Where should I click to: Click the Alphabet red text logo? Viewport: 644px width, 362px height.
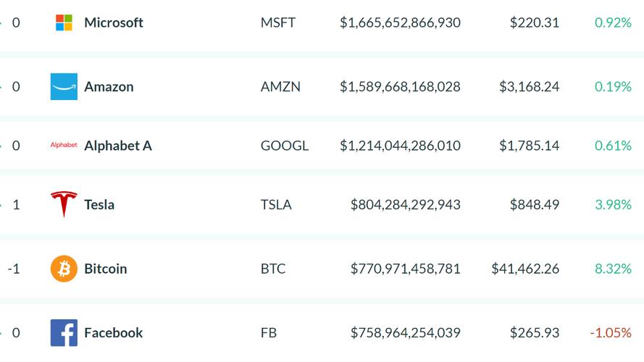[x=64, y=146]
